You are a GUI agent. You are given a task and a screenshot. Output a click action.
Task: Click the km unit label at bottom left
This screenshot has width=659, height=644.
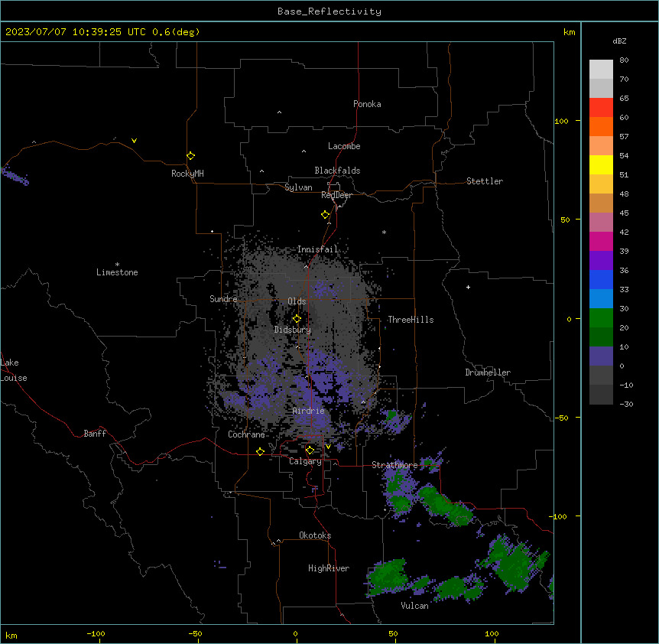point(11,636)
